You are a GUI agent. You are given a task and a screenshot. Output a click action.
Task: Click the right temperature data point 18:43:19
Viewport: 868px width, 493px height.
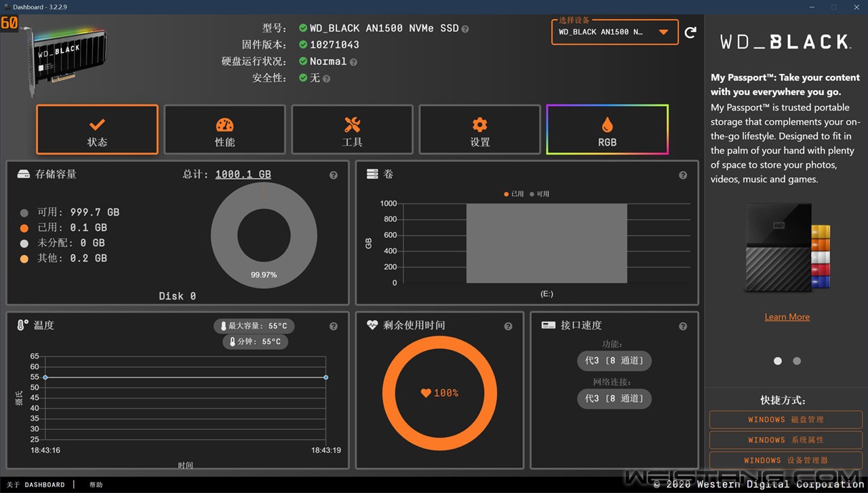[326, 377]
